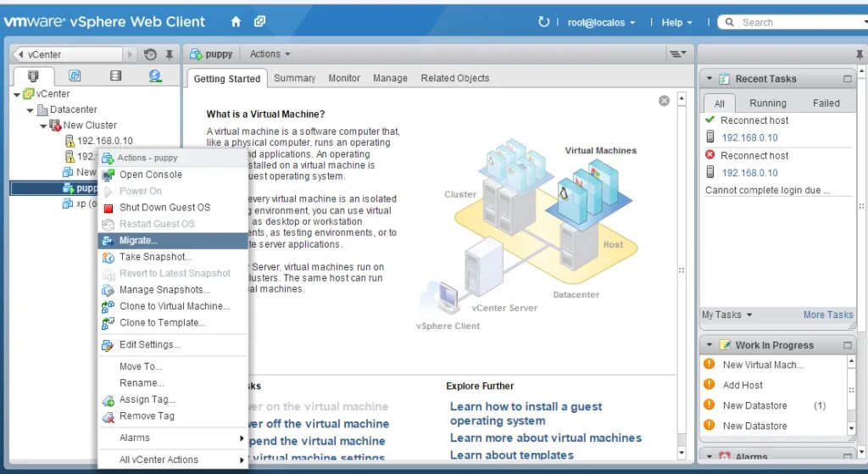Click the red Shut Down Guest OS icon

108,209
